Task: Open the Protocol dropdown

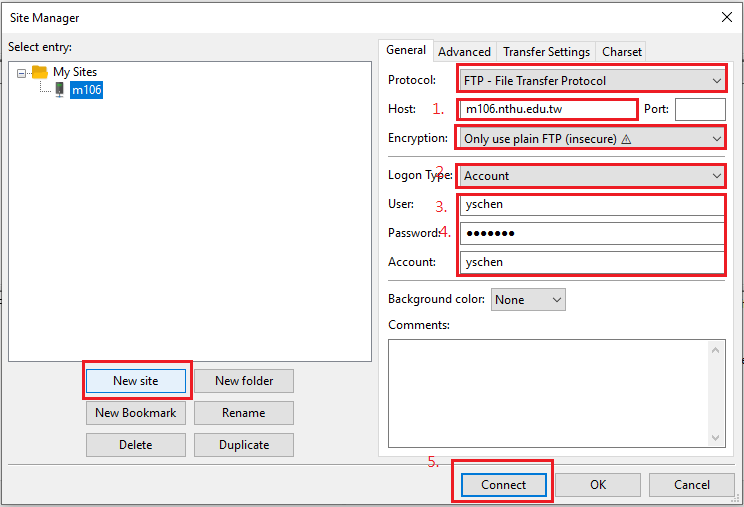Action: point(591,80)
